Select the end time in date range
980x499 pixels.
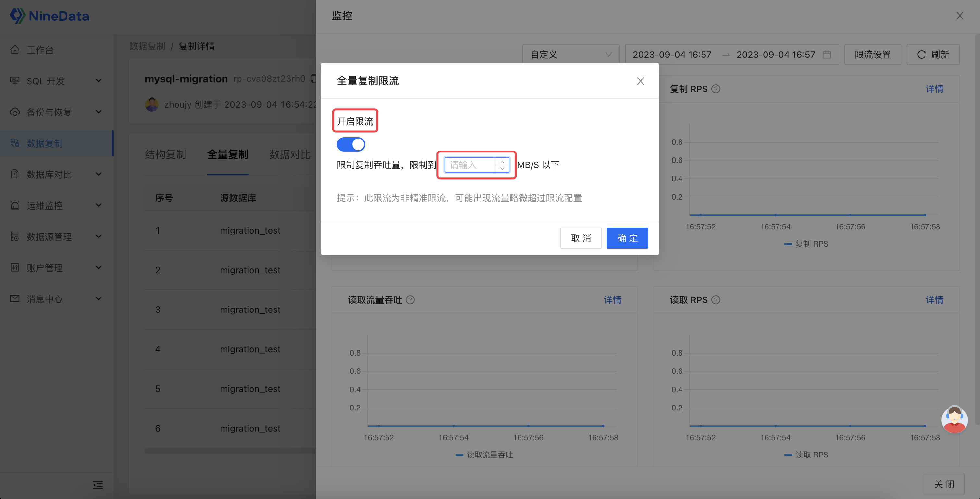pos(776,55)
